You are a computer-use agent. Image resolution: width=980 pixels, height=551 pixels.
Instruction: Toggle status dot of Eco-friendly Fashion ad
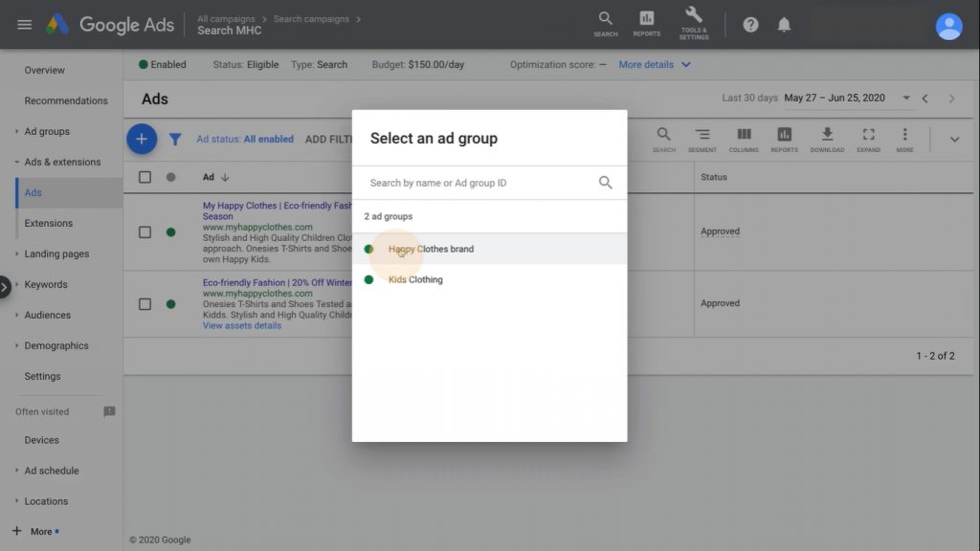170,304
